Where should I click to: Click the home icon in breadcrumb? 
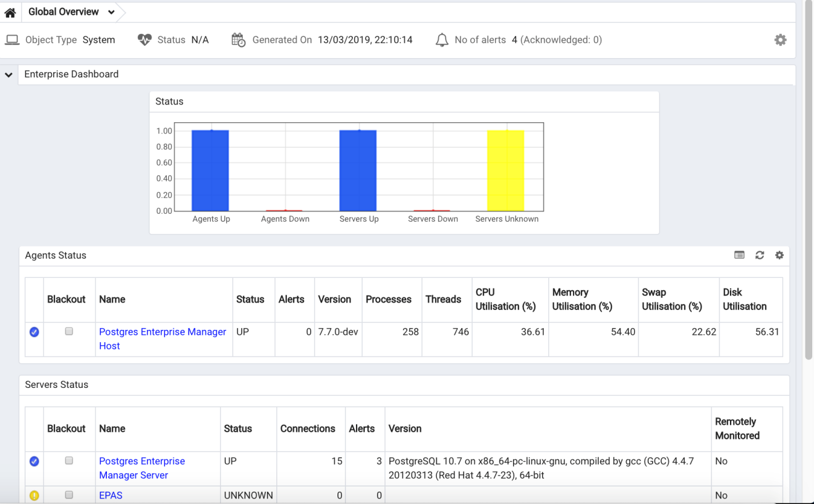pos(10,12)
